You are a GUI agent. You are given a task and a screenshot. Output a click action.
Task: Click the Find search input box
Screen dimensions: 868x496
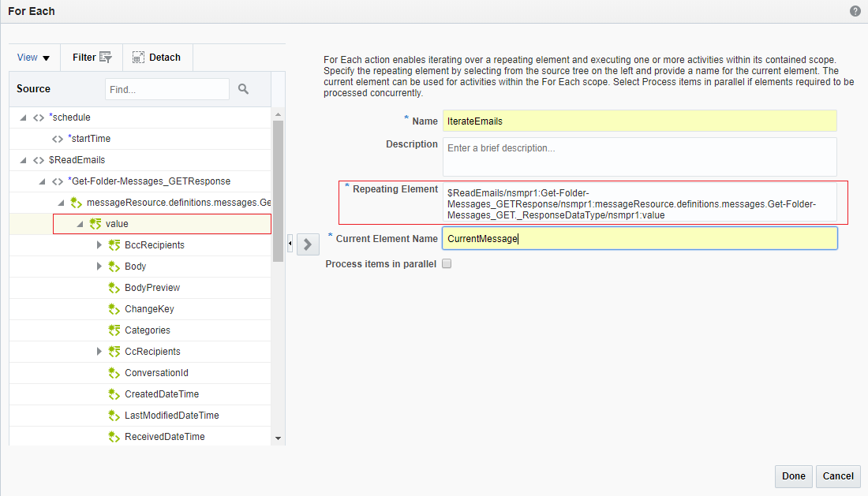pos(166,90)
